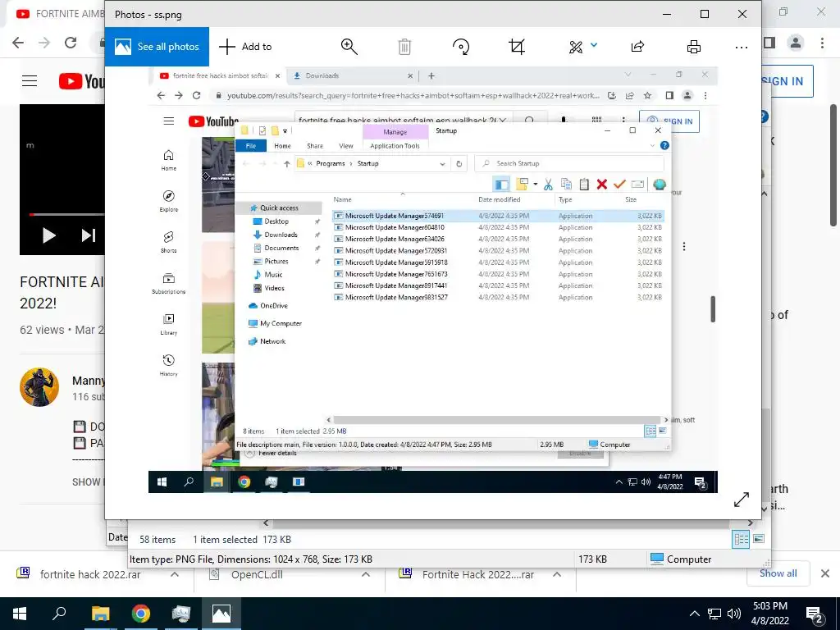Screen dimensions: 840x630
Task: Click taskbar icon between Chrome and Photos
Action: click(x=181, y=614)
